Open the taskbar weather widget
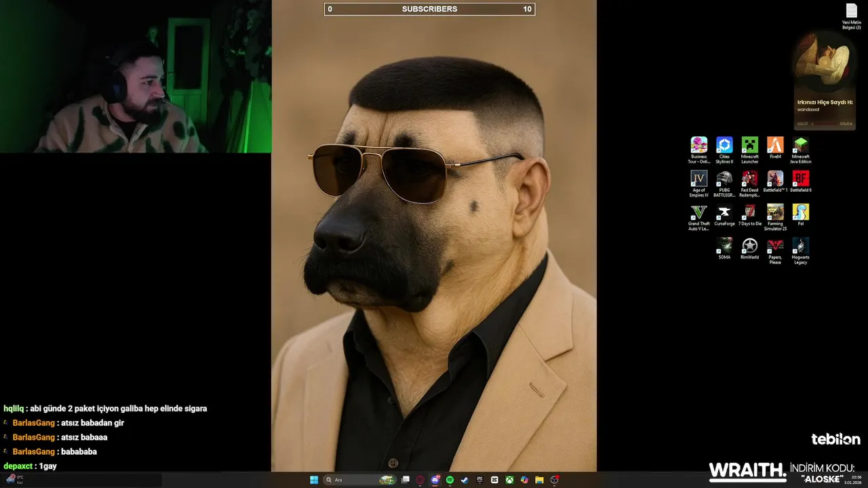 [15, 480]
